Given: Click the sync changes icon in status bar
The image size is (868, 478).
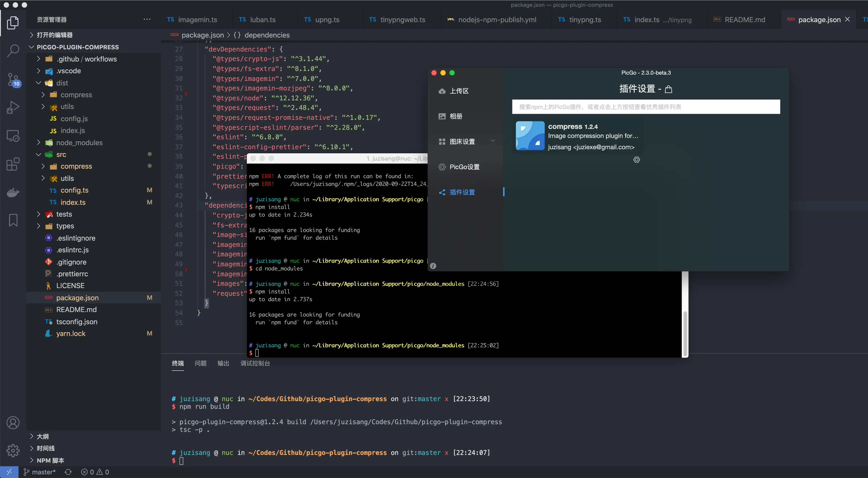Looking at the screenshot, I should tap(68, 472).
